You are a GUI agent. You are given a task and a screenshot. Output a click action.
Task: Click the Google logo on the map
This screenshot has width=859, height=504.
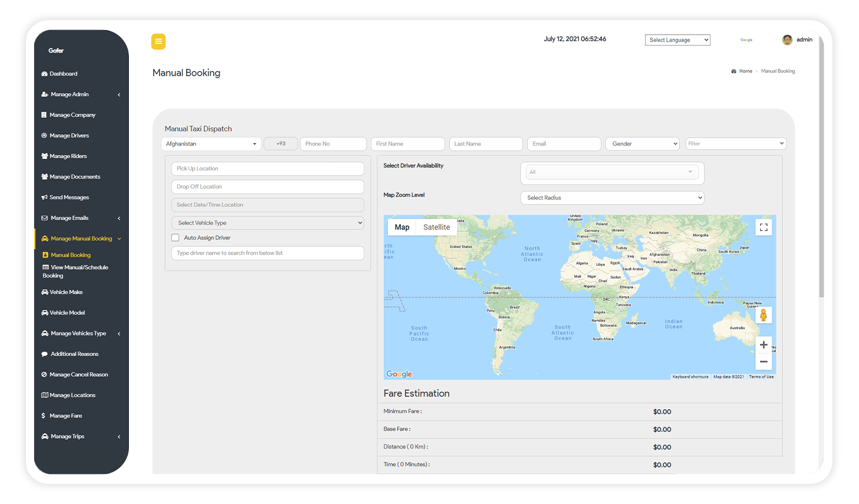click(x=399, y=374)
